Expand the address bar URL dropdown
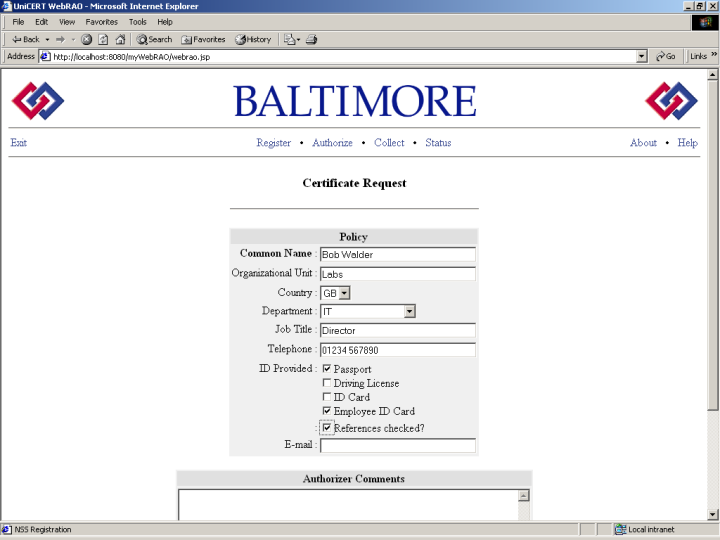Screen dimensions: 720x540 [642, 56]
